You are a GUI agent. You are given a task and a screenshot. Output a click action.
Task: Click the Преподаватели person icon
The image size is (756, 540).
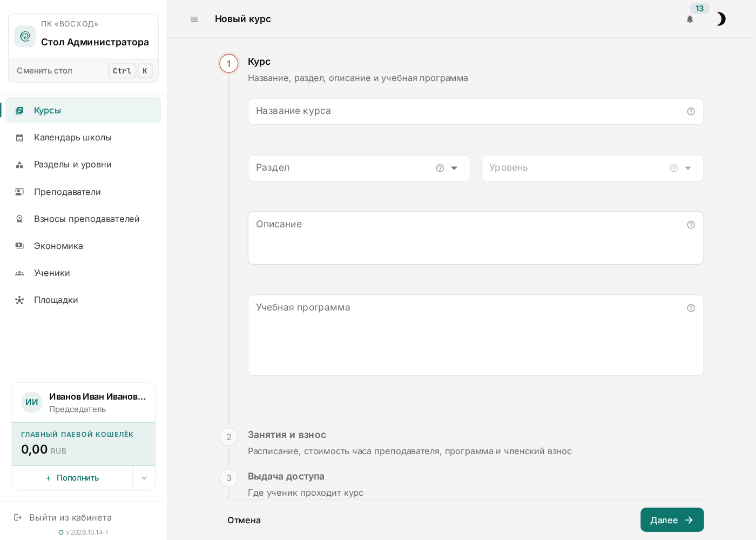19,192
